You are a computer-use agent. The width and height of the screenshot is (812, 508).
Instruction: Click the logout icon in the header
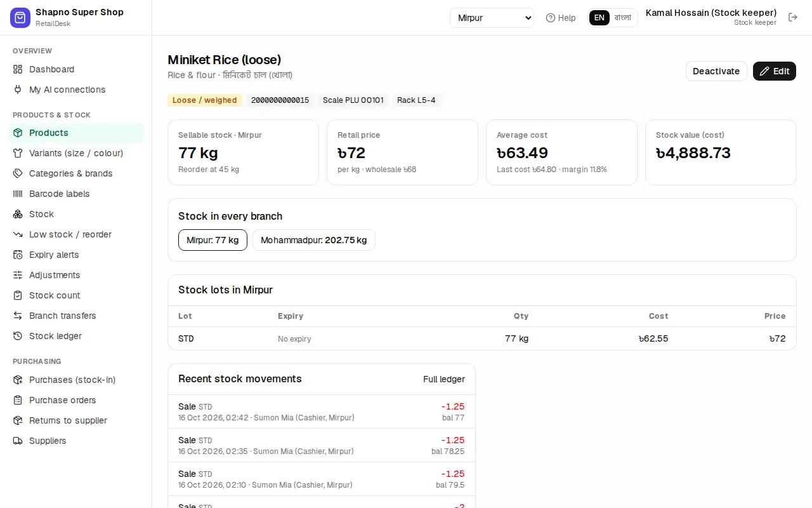coord(793,17)
